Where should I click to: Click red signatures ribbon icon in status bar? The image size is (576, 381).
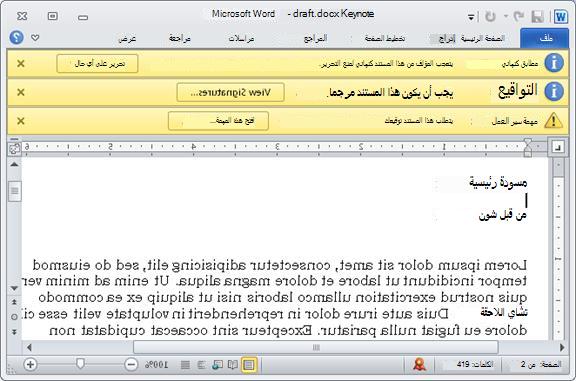[x=420, y=364]
